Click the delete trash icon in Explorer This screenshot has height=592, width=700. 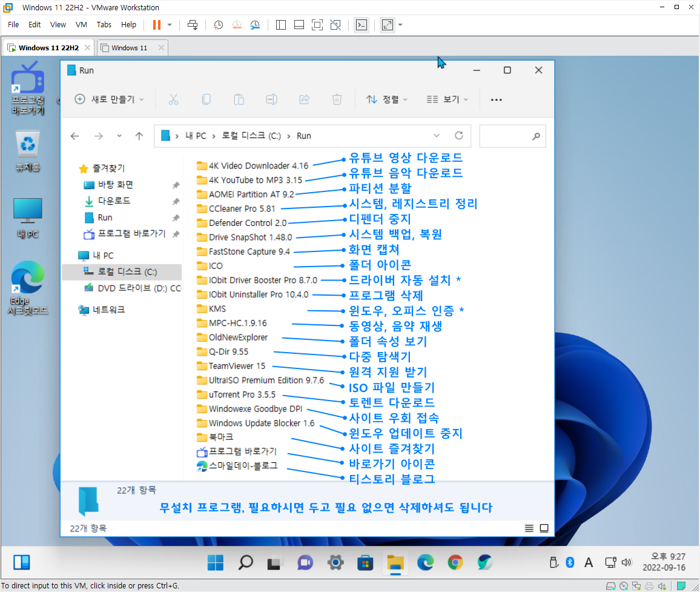337,99
